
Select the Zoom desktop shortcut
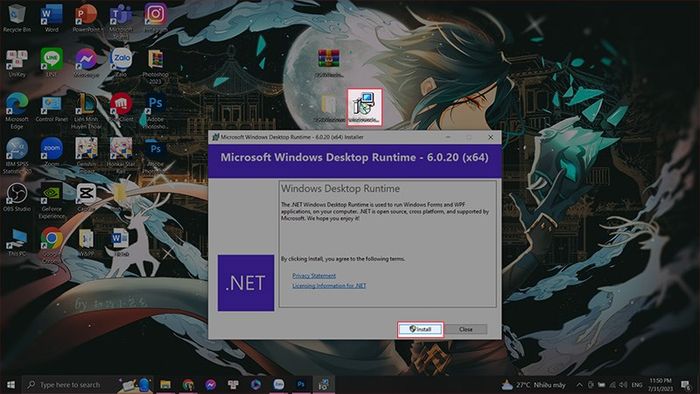51,152
